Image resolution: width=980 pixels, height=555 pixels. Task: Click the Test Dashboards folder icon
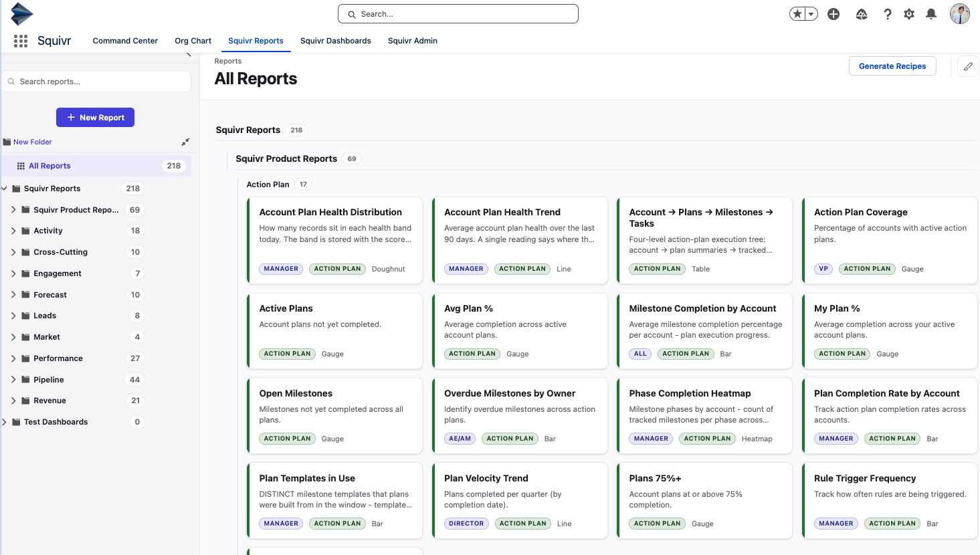click(17, 422)
